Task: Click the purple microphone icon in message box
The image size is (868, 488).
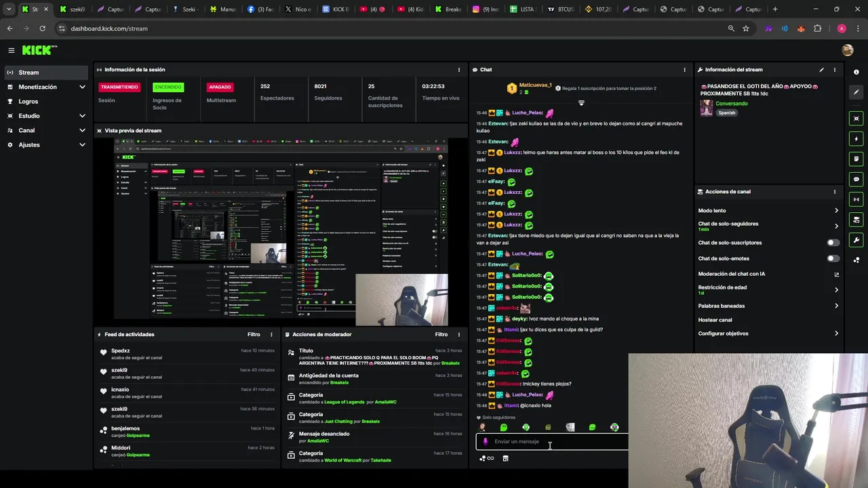Action: 485,441
